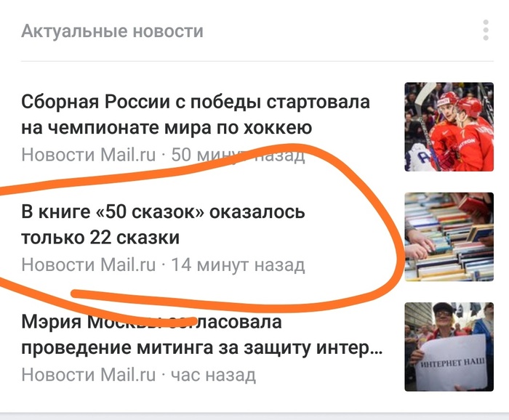The height and width of the screenshot is (420, 509).
Task: Open the '50 сказок' book news headline
Action: 164,225
